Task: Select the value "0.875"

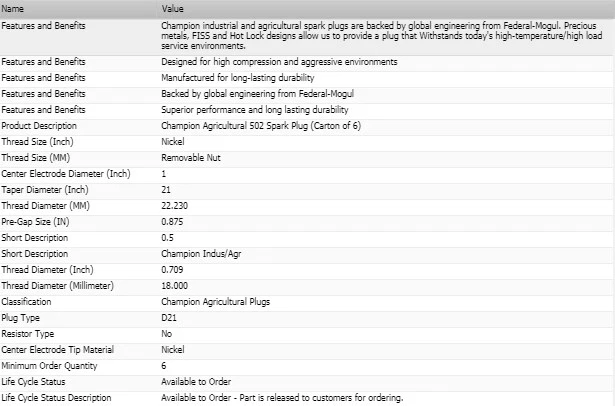Action: (172, 222)
